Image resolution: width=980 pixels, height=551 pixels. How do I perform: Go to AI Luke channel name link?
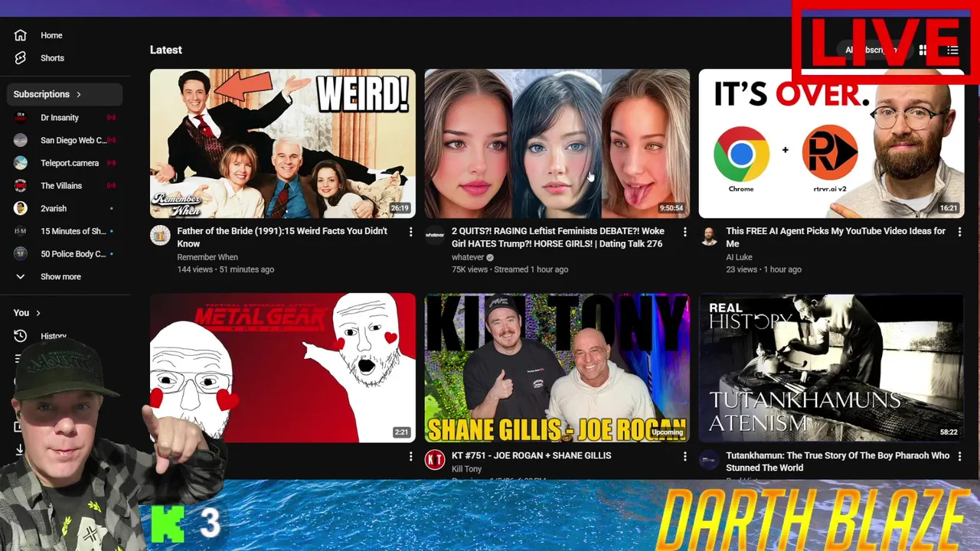(x=739, y=257)
